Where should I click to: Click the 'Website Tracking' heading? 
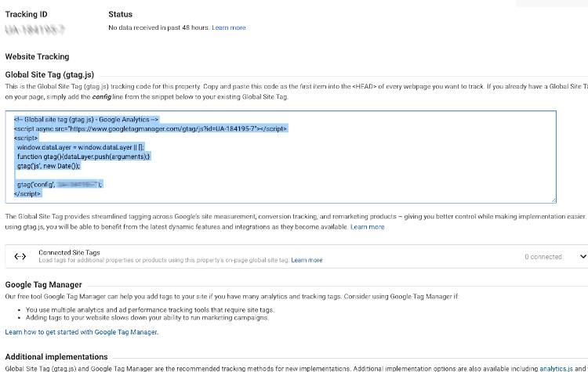point(37,56)
